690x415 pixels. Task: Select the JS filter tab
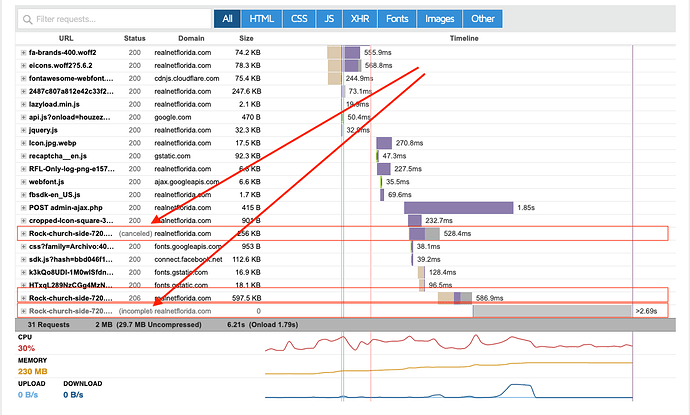329,19
